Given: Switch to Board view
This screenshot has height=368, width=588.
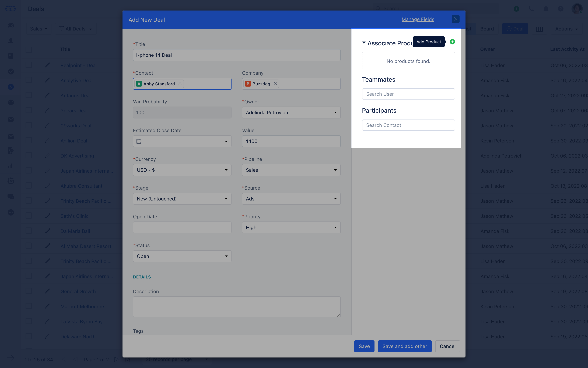Looking at the screenshot, I should [487, 29].
